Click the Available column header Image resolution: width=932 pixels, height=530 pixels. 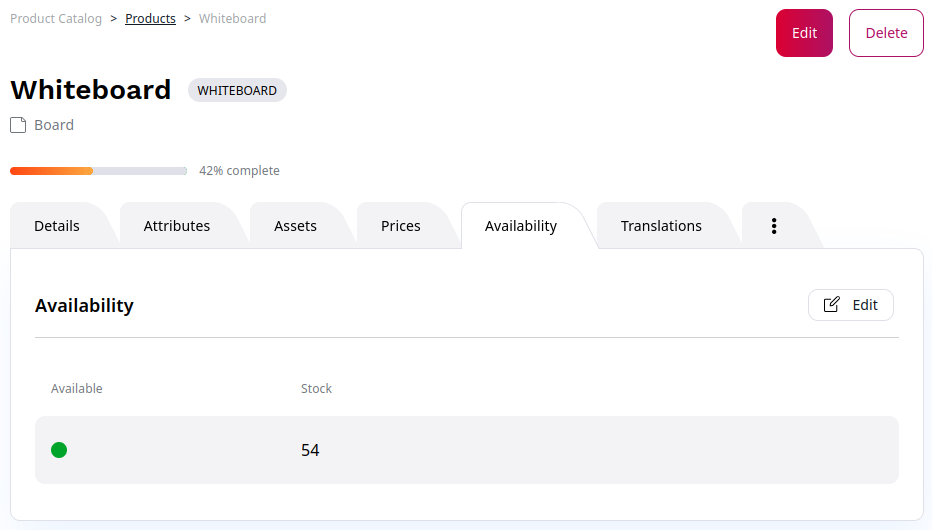(x=77, y=388)
